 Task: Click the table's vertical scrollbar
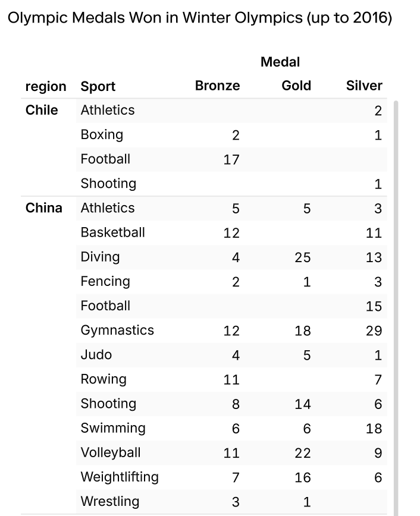coord(396,297)
